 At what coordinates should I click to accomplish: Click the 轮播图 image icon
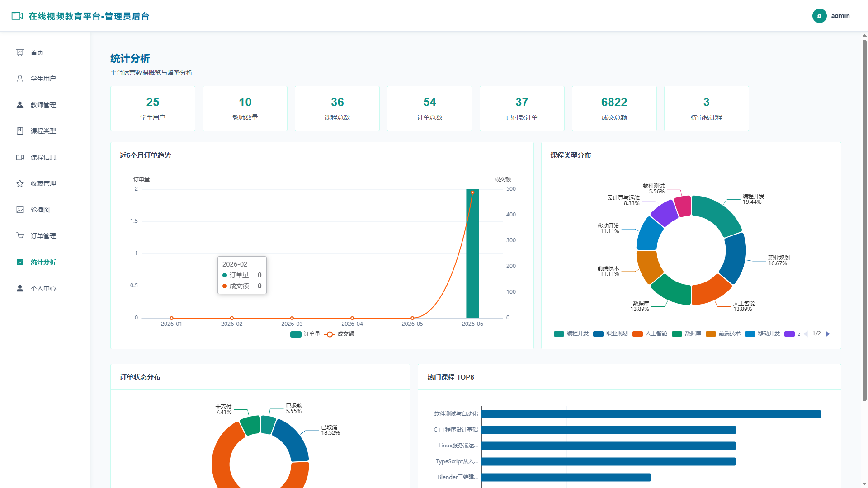[20, 210]
